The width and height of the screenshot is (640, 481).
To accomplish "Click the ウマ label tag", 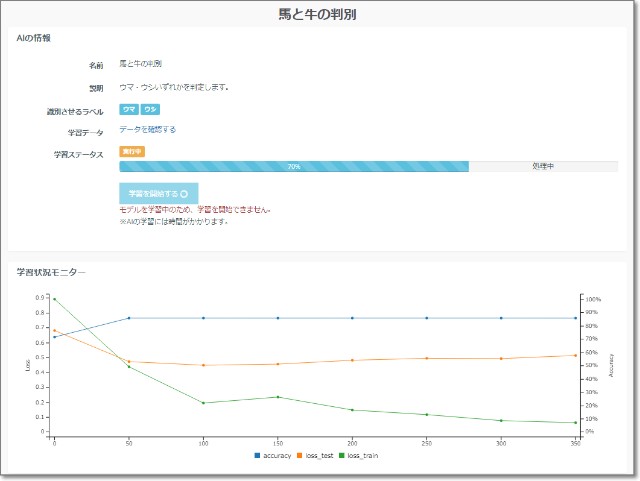I will coord(129,109).
